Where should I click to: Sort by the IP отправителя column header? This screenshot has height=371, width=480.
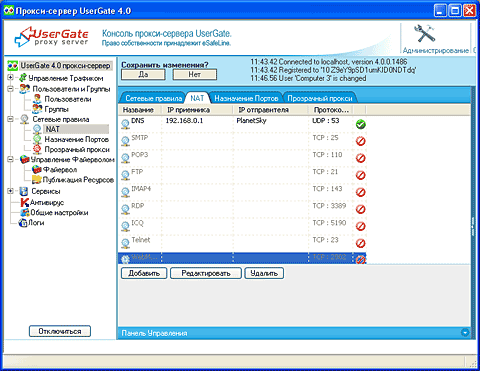point(270,110)
